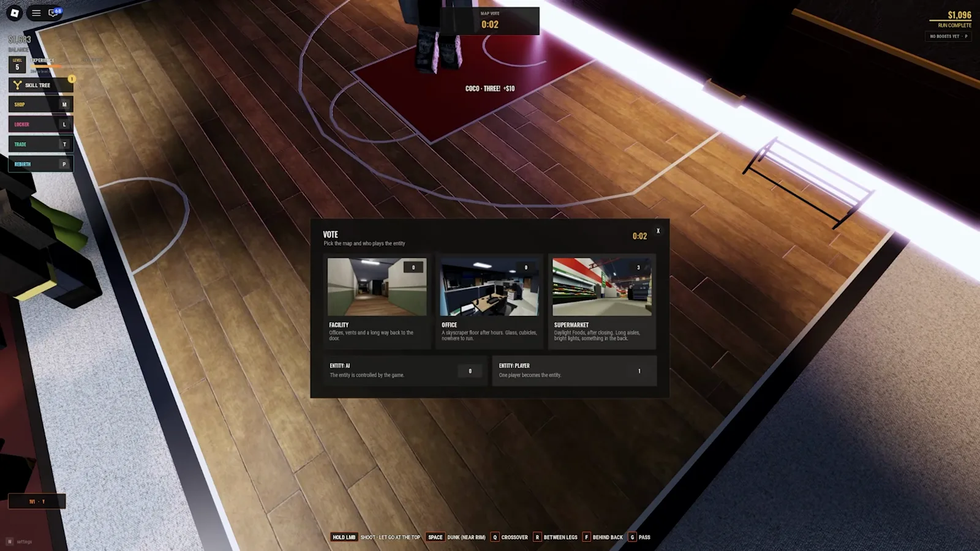
Task: Click the Supermarket title text
Action: pos(571,325)
